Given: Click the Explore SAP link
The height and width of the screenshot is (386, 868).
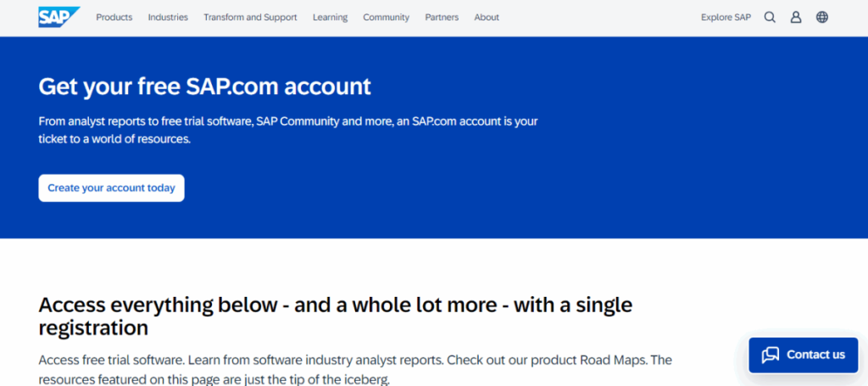Looking at the screenshot, I should (726, 17).
